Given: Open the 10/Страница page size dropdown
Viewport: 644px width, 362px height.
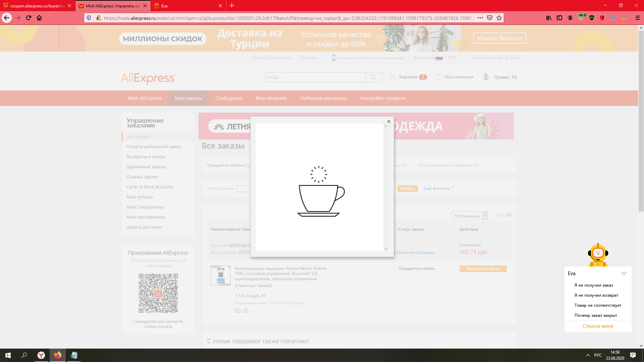Looking at the screenshot, I should coord(470,216).
